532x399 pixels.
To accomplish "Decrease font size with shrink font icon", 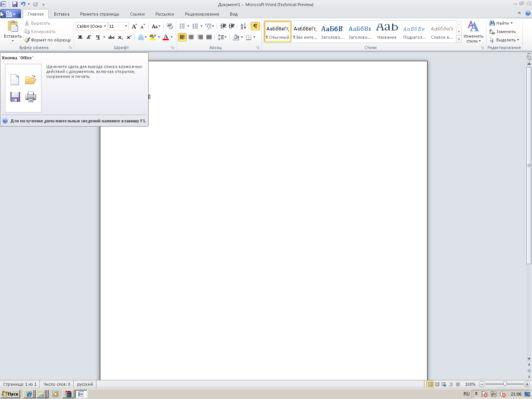I will [143, 26].
